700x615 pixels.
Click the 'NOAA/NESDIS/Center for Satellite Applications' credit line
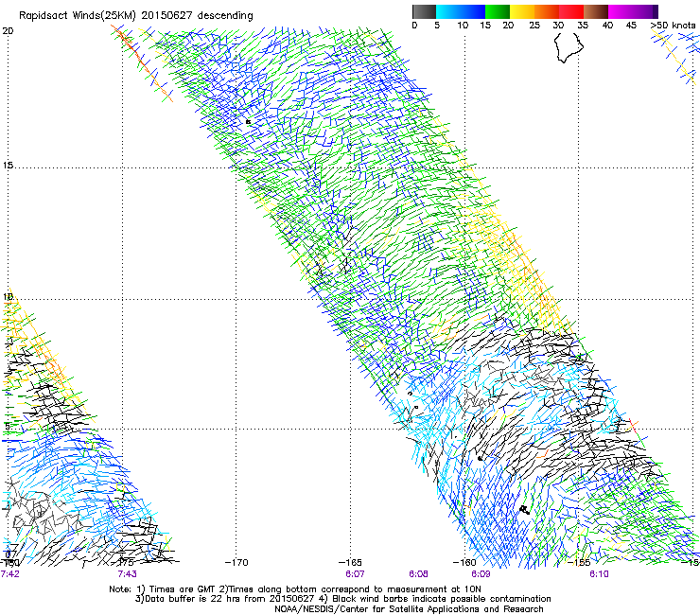[x=409, y=609]
